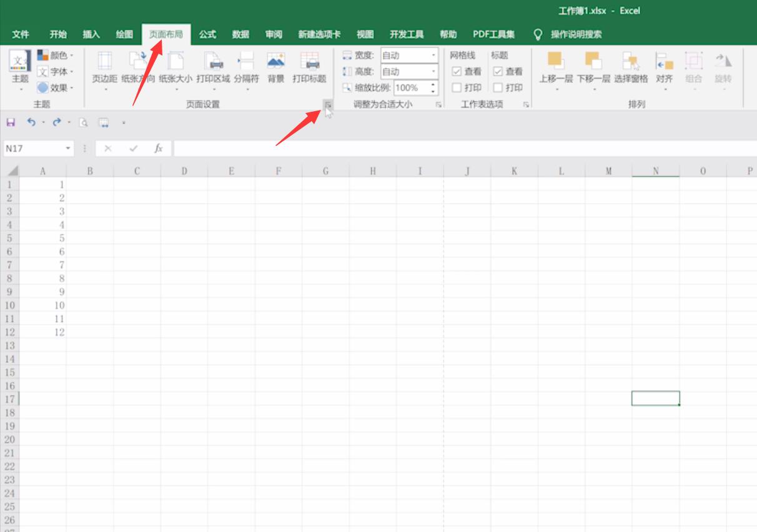Click the 缩放比例 100% scale field

click(412, 88)
